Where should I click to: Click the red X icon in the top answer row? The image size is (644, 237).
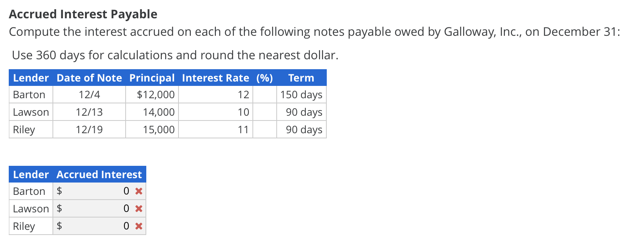click(139, 191)
